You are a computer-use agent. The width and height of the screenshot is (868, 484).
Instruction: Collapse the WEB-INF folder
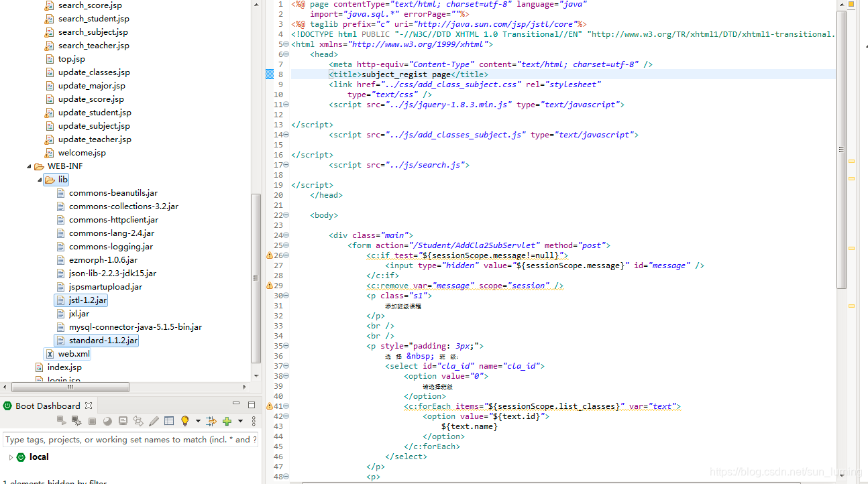[28, 166]
